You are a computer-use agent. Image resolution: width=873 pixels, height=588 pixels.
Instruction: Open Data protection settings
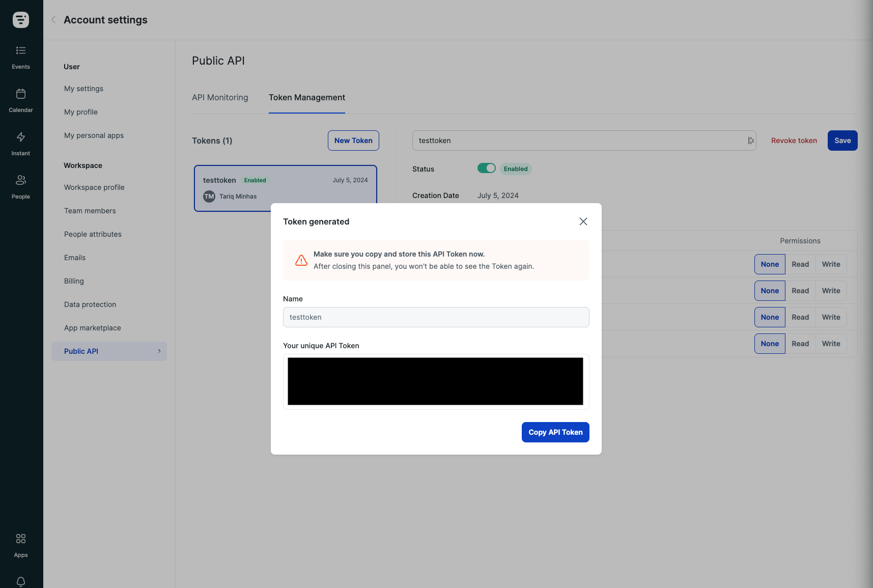click(90, 304)
